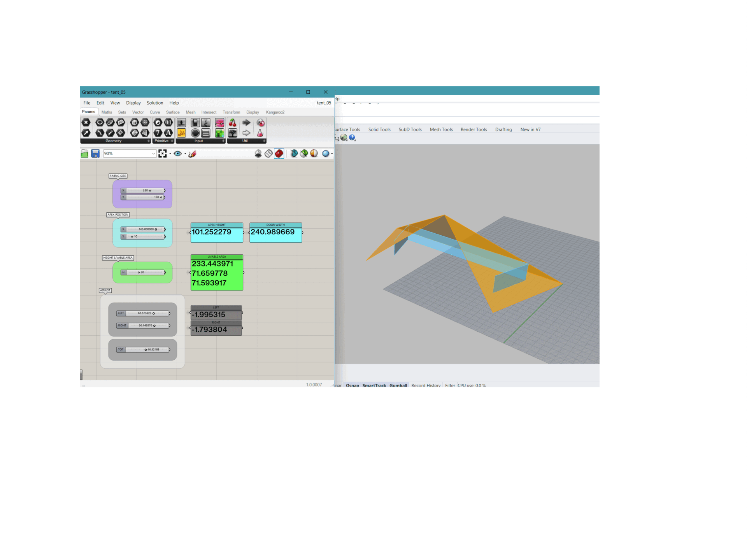Toggle Record History in Rhino status bar
Screen dimensions: 747x560
tap(426, 385)
